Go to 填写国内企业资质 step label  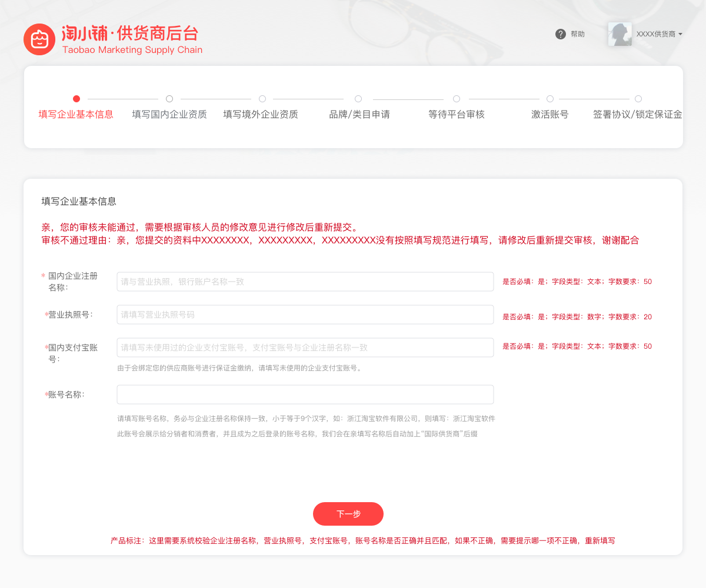click(x=169, y=115)
